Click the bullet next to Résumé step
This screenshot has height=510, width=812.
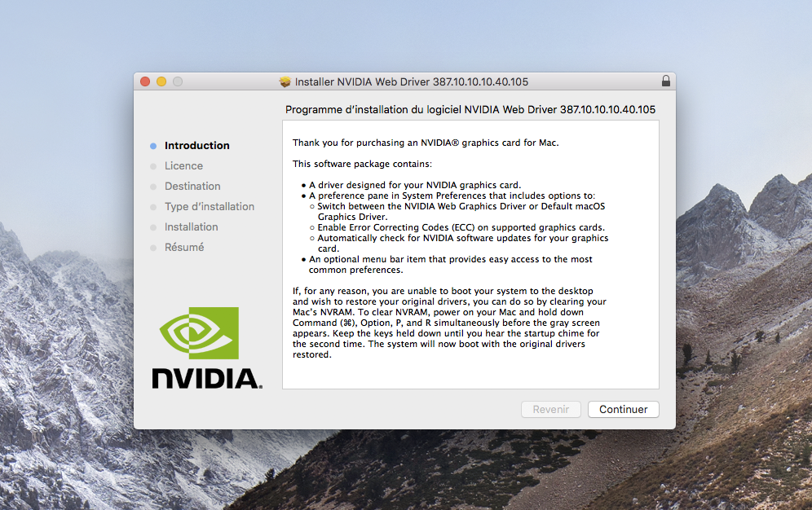pos(154,247)
